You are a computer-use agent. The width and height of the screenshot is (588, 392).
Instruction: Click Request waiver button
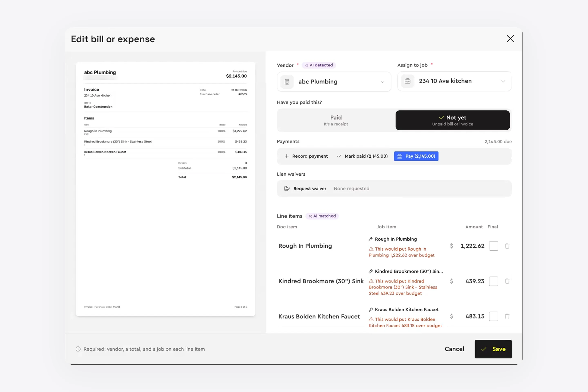(305, 188)
